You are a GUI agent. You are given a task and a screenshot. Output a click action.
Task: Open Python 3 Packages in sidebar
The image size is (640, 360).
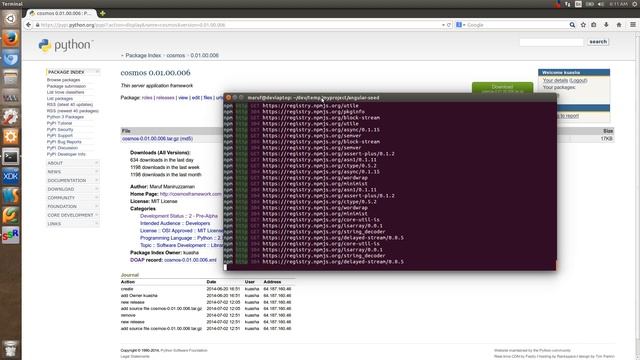coord(65,117)
